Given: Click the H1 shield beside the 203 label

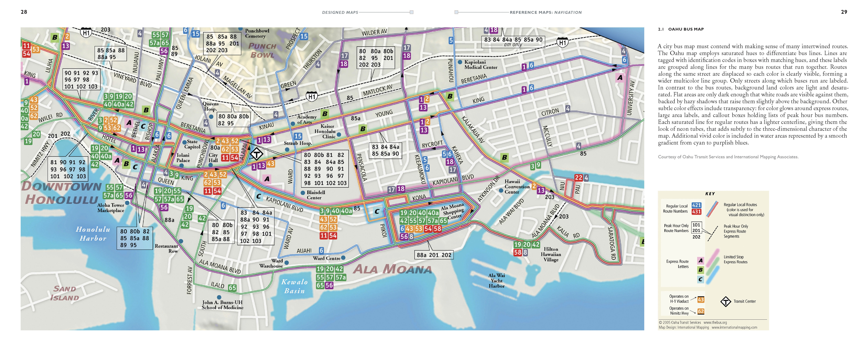Looking at the screenshot, I should (x=86, y=33).
